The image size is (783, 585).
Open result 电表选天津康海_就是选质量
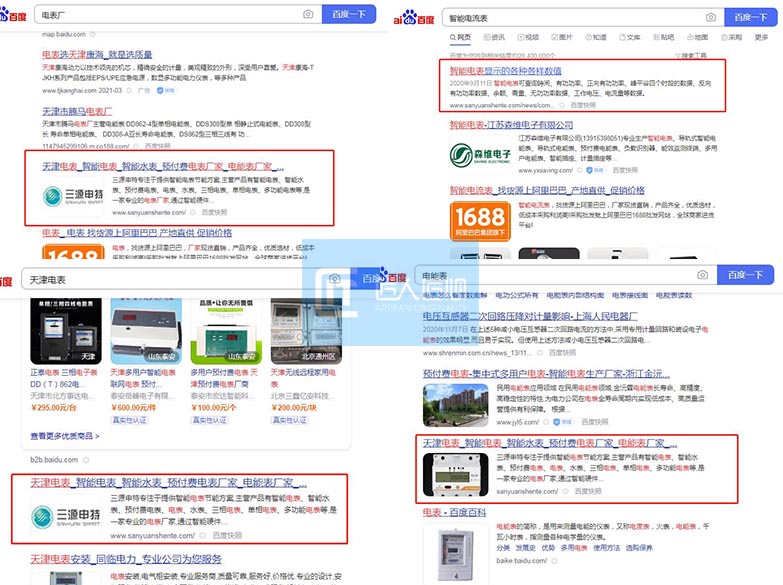(97, 54)
